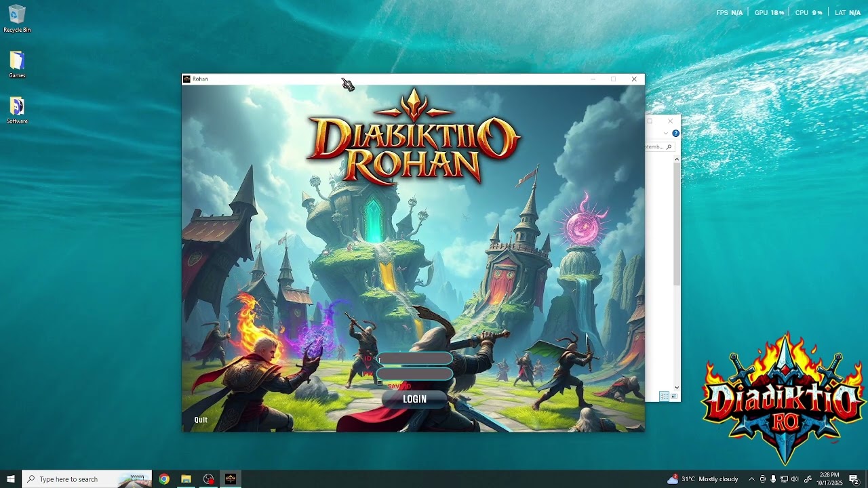Viewport: 868px width, 488px height.
Task: Open the notification center icon
Action: coord(854,479)
